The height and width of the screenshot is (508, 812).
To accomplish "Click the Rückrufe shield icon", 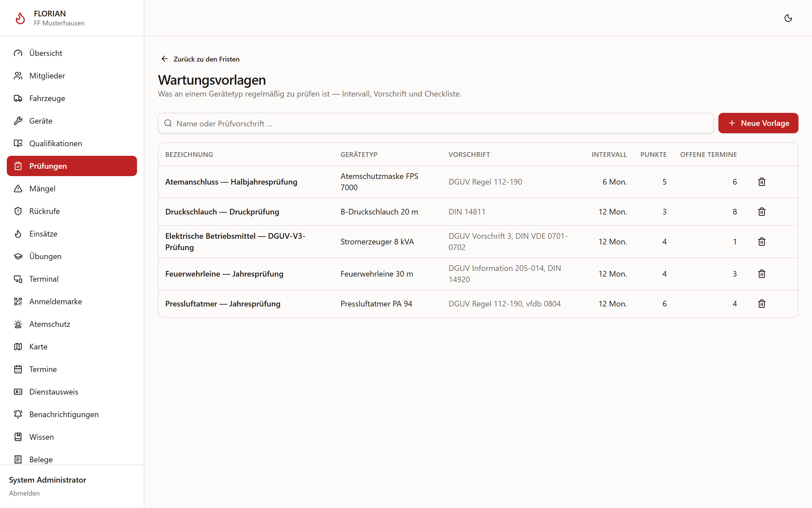I will tap(18, 211).
